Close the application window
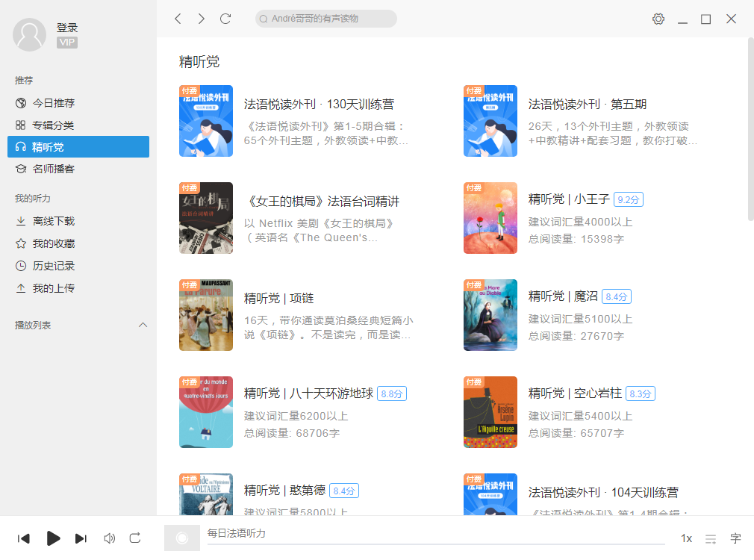The height and width of the screenshot is (560, 754). [x=731, y=19]
